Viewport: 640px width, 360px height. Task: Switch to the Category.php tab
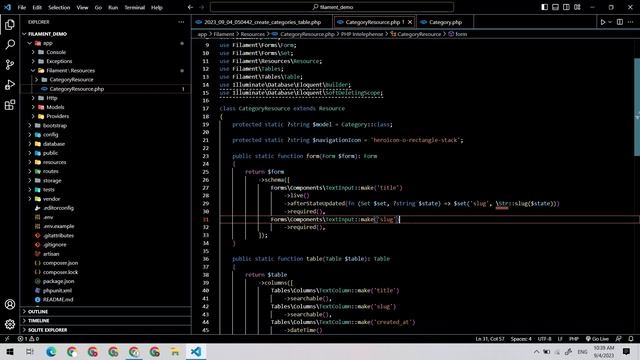445,22
